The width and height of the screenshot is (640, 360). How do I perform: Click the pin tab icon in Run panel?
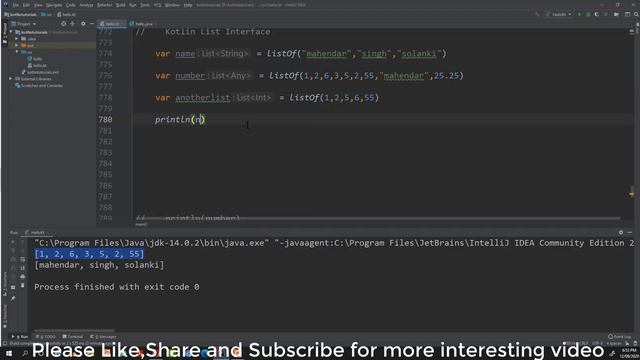pos(13,298)
